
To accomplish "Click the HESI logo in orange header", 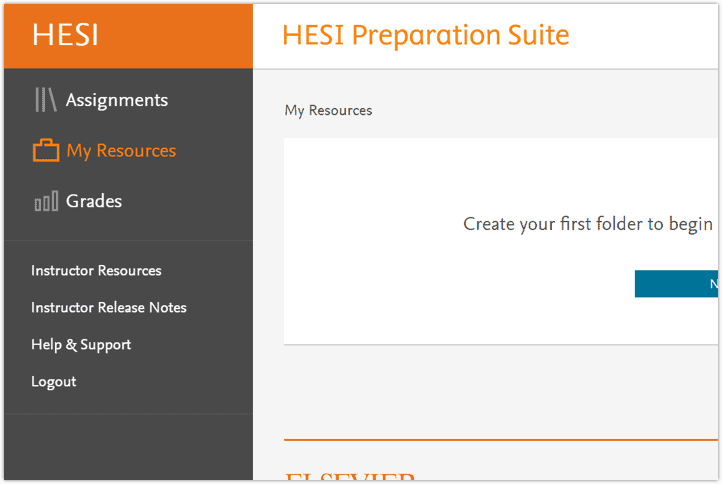I will click(x=65, y=35).
